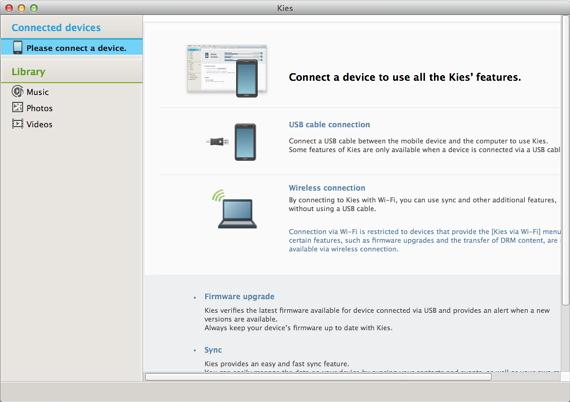This screenshot has height=402, width=570.
Task: Open Videos in the Library sidebar
Action: tap(39, 124)
